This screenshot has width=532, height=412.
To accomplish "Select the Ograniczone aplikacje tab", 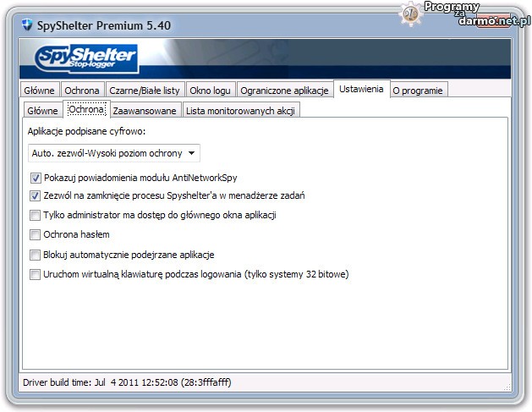I will [x=285, y=91].
